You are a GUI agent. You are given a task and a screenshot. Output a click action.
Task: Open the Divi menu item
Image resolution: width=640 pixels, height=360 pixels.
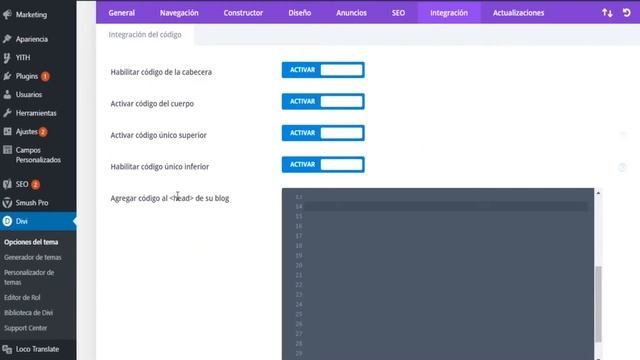38,221
